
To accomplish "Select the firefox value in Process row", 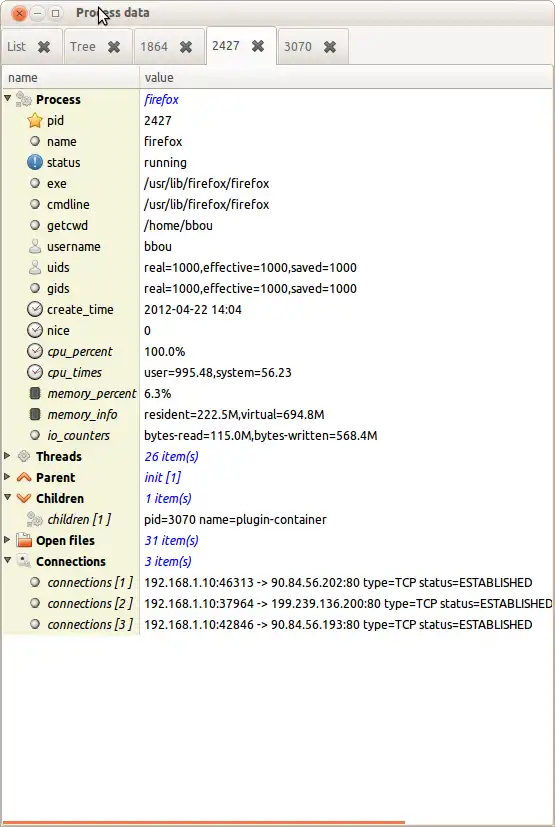I will (x=161, y=99).
